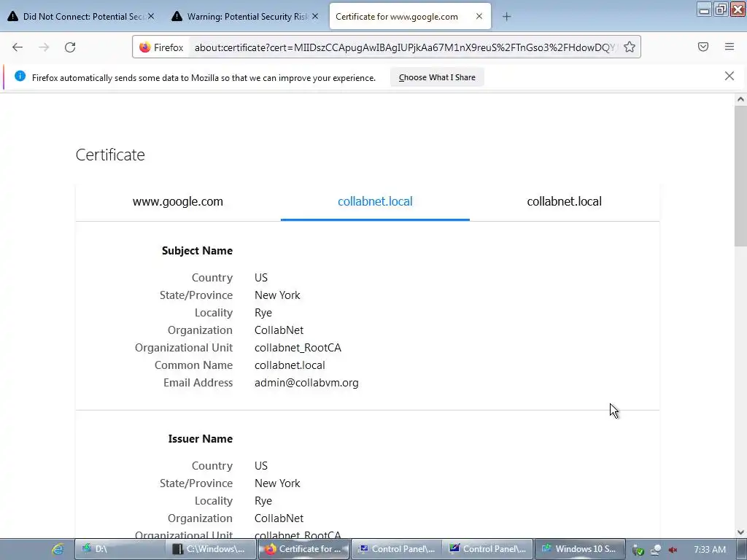The image size is (747, 560).
Task: Click the 'Certificate' page heading
Action: (110, 155)
